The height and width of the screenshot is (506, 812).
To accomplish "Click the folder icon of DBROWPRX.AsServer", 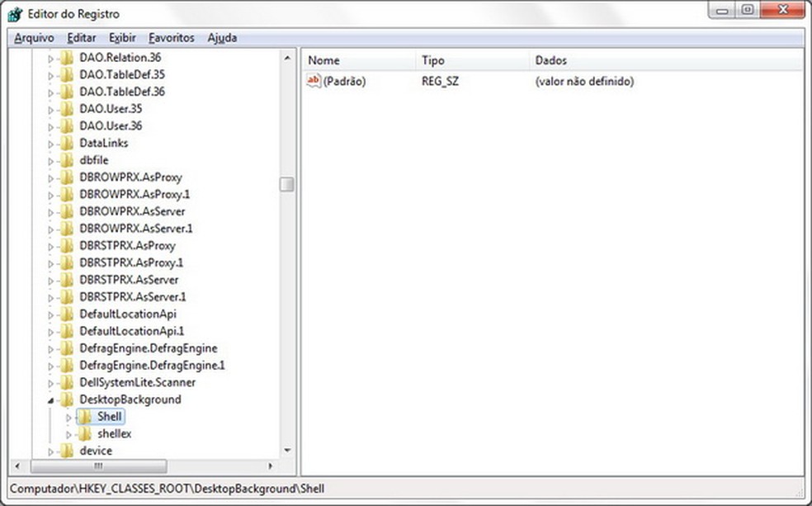I will point(67,211).
